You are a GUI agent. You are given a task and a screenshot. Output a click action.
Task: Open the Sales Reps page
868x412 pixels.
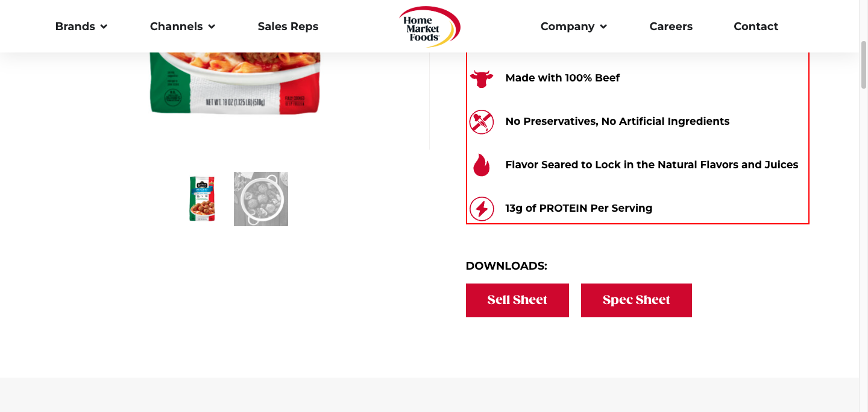288,27
